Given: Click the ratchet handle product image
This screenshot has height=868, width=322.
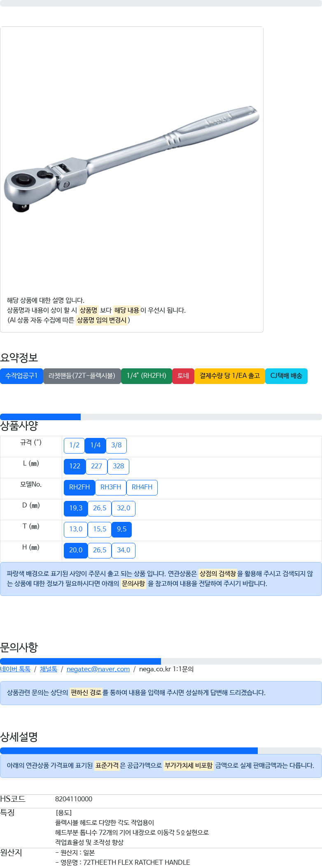Looking at the screenshot, I should coord(132,159).
